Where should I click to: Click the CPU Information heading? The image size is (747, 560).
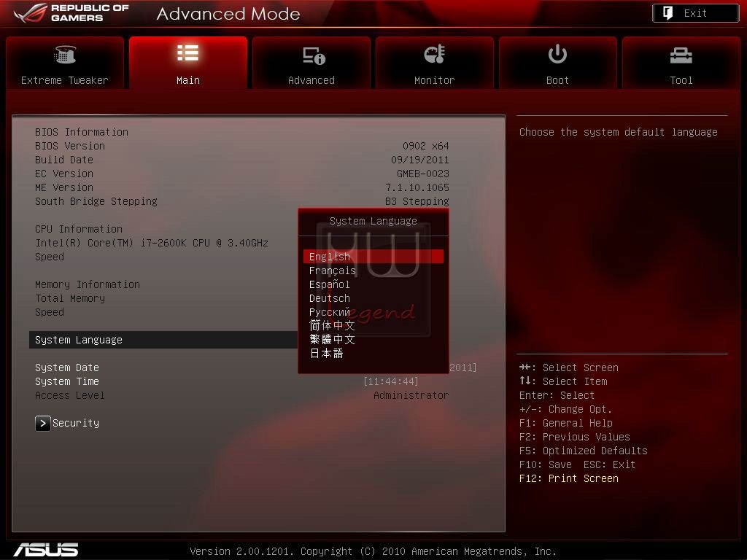[x=79, y=229]
